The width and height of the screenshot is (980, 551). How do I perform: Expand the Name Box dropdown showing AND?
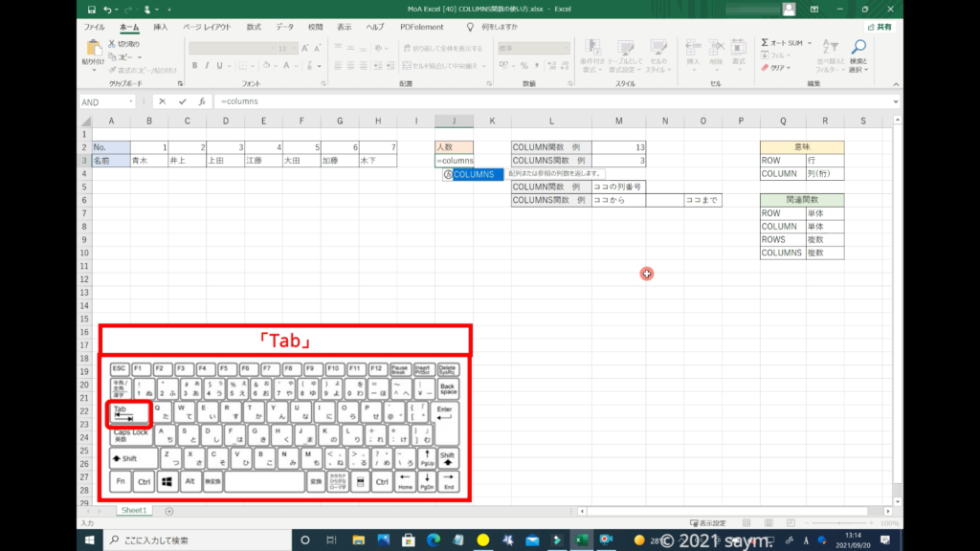(130, 101)
